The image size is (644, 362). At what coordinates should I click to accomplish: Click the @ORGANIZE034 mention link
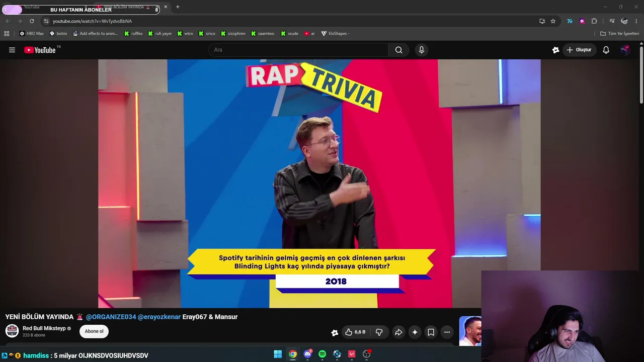[x=111, y=317]
